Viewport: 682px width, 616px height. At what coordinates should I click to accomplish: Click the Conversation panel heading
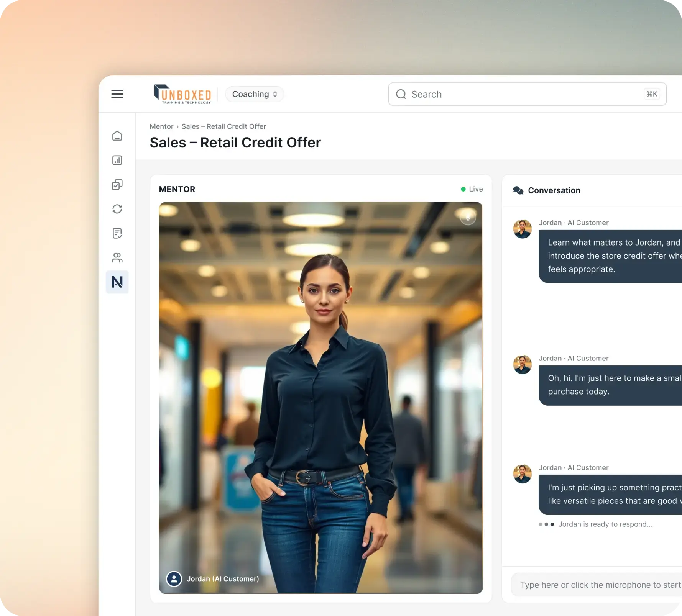tap(554, 190)
